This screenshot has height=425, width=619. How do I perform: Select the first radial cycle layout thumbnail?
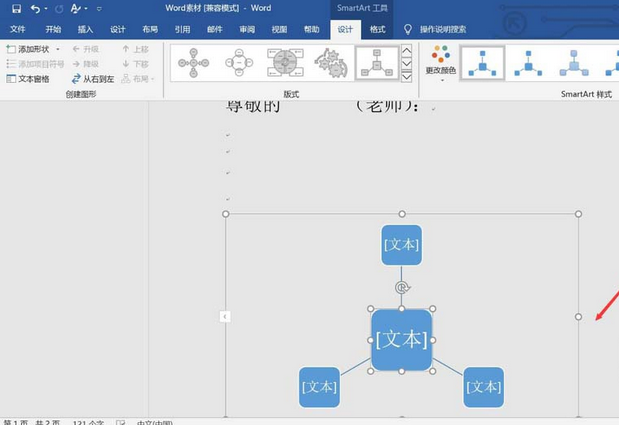point(193,63)
